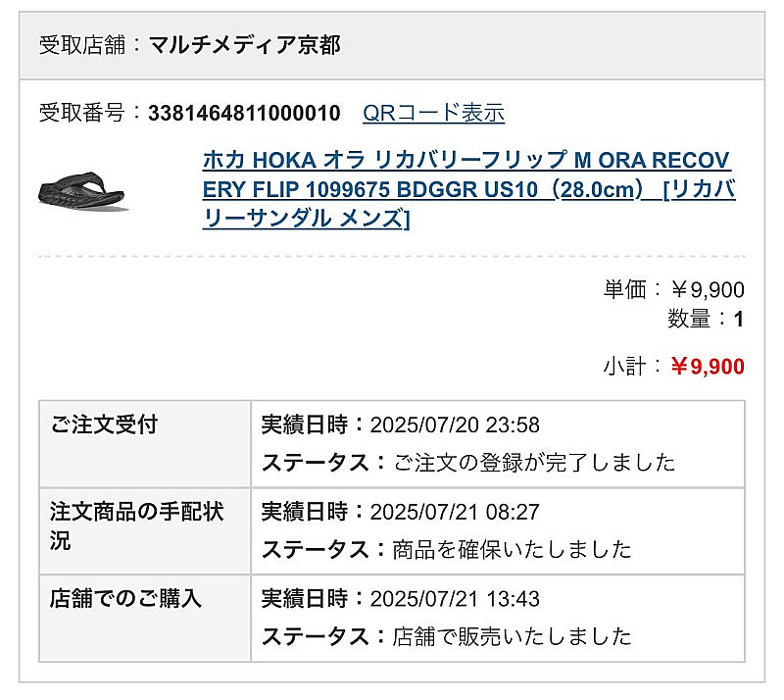Click status ご注文の登録が完了しました

pos(534,463)
